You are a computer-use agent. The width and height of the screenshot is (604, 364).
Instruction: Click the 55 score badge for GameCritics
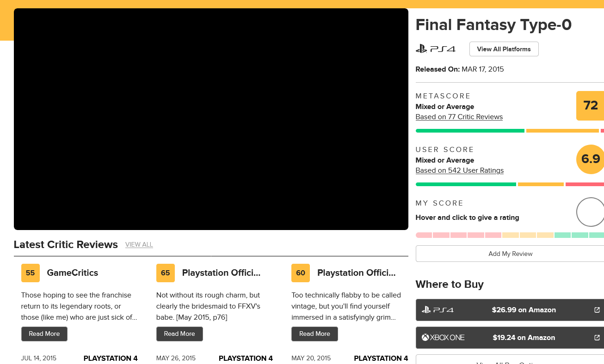[31, 273]
